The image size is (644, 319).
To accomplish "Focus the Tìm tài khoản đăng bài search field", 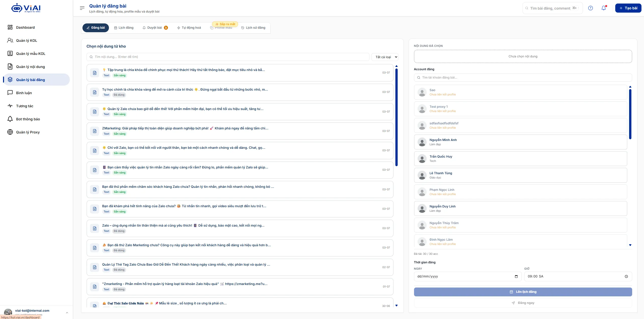I will pyautogui.click(x=523, y=78).
